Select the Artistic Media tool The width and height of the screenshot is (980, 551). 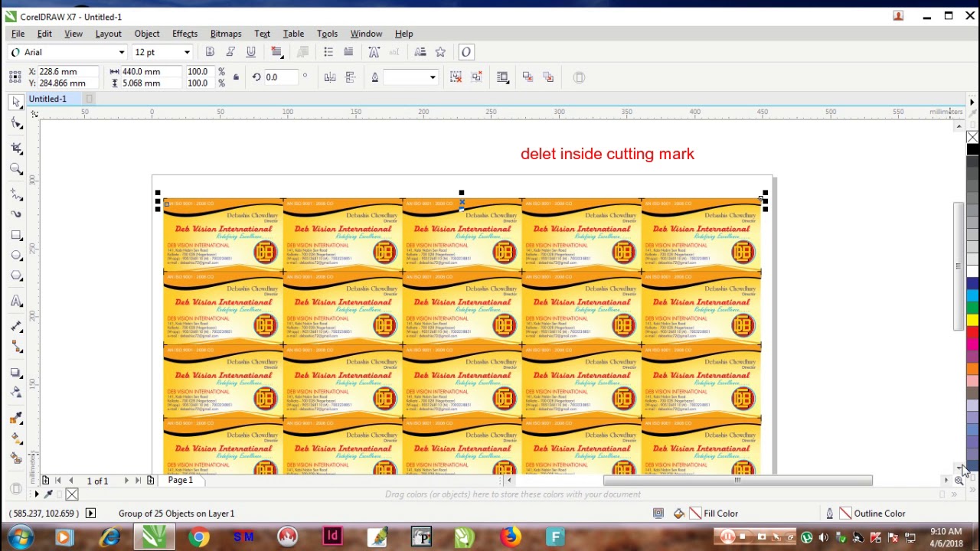(x=16, y=215)
